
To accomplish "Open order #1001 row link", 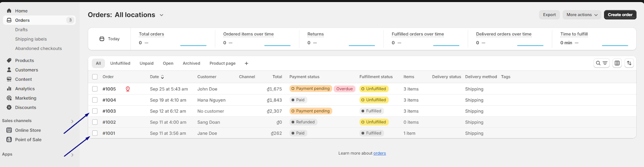I will 109,133.
